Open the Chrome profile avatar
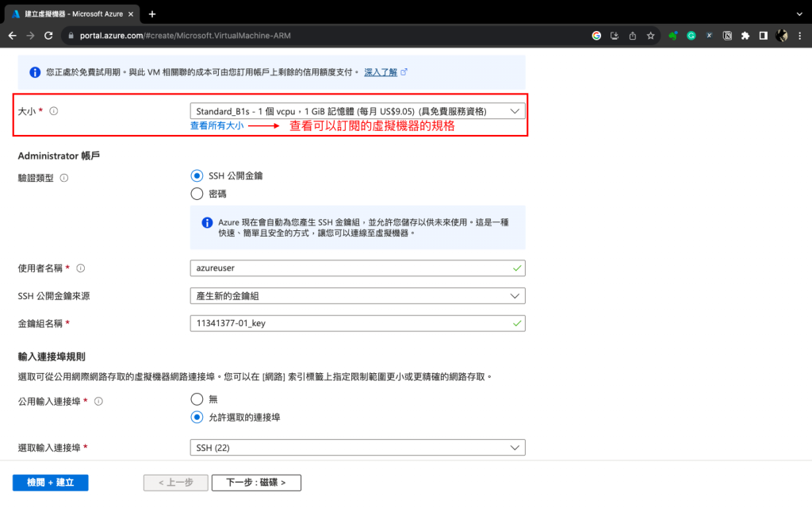Image resolution: width=812 pixels, height=508 pixels. [x=781, y=36]
